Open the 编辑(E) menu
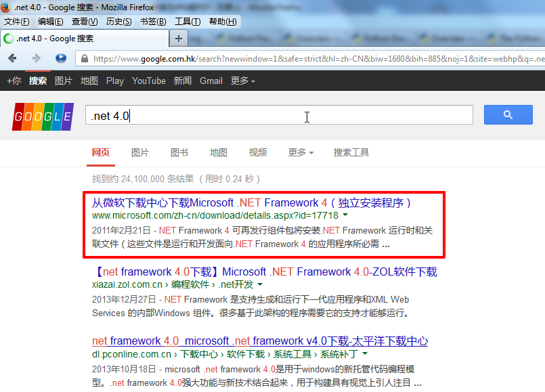This screenshot has height=392, width=545. (50, 22)
